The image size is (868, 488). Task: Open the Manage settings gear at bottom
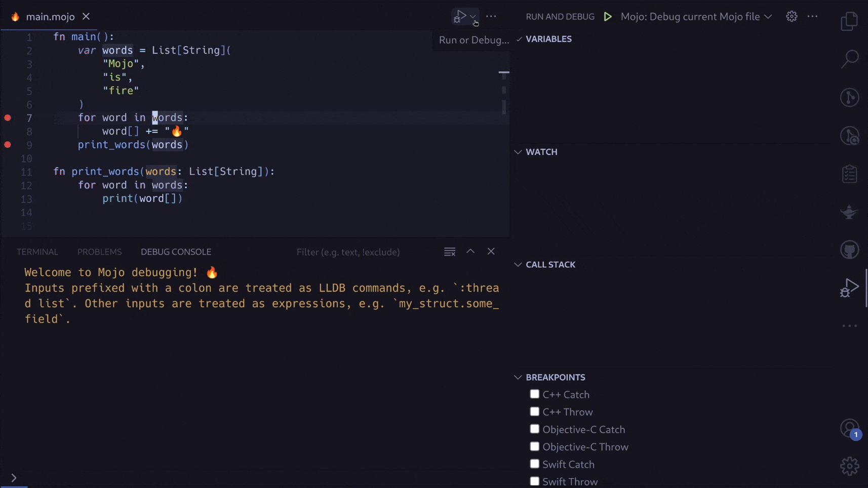[849, 466]
